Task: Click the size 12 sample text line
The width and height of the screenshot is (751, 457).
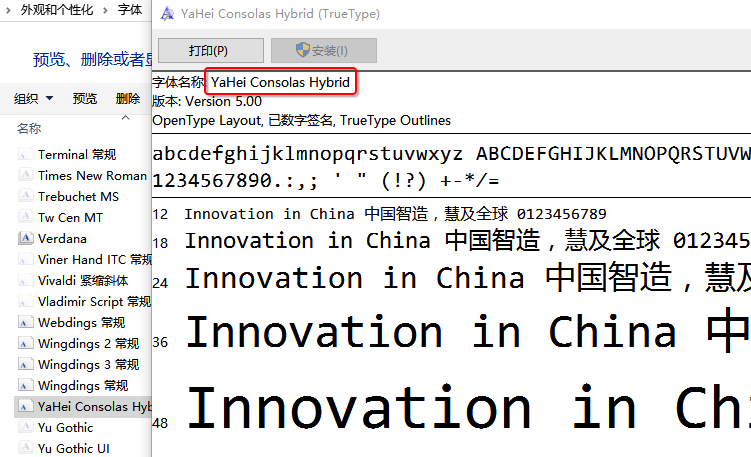Action: point(395,214)
